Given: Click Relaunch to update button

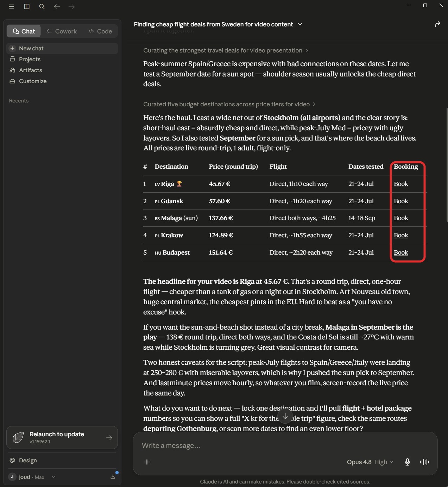Looking at the screenshot, I should tap(62, 437).
